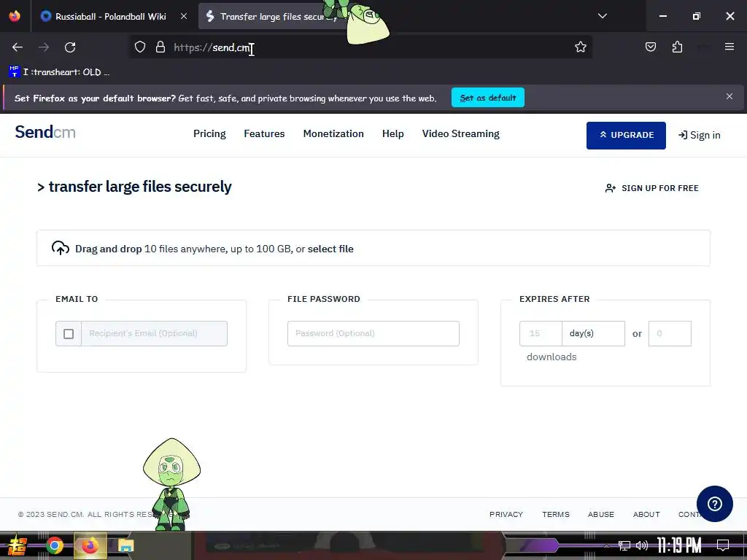The image size is (747, 560).
Task: Click the Sign in link
Action: point(700,135)
